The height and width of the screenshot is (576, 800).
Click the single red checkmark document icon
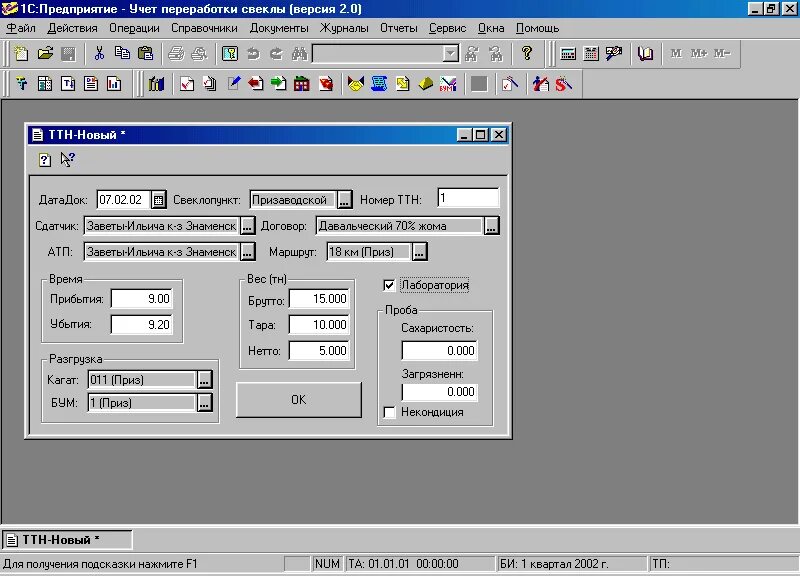pos(187,84)
